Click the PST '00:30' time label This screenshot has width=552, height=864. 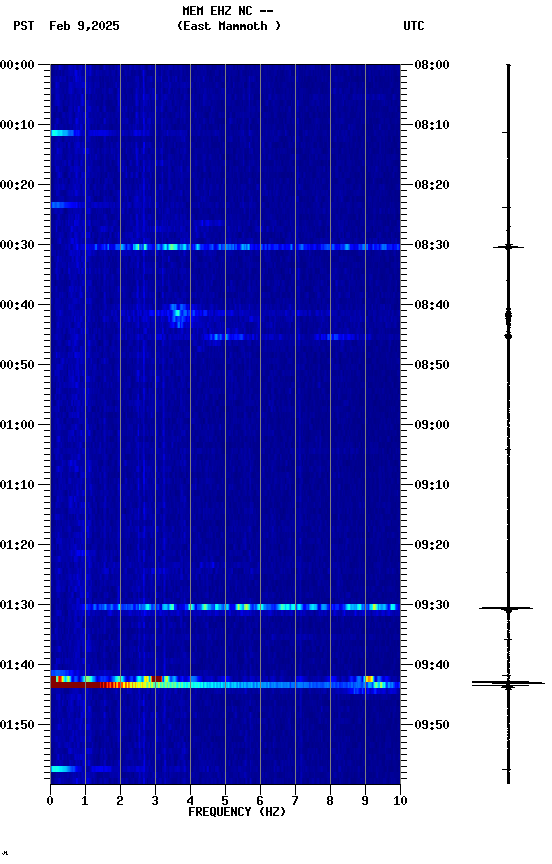coord(17,245)
